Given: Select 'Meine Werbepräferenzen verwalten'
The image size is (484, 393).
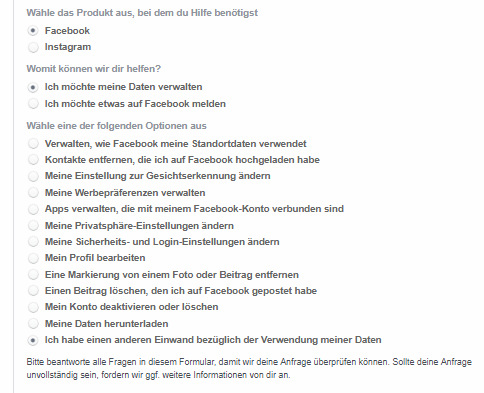Looking at the screenshot, I should [x=33, y=193].
